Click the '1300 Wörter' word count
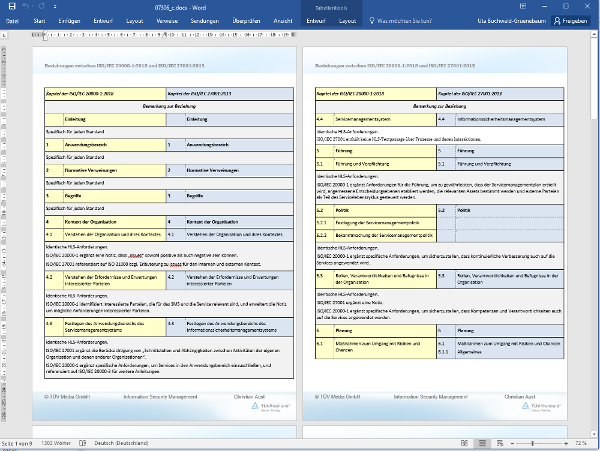This screenshot has width=600, height=451. [55, 443]
